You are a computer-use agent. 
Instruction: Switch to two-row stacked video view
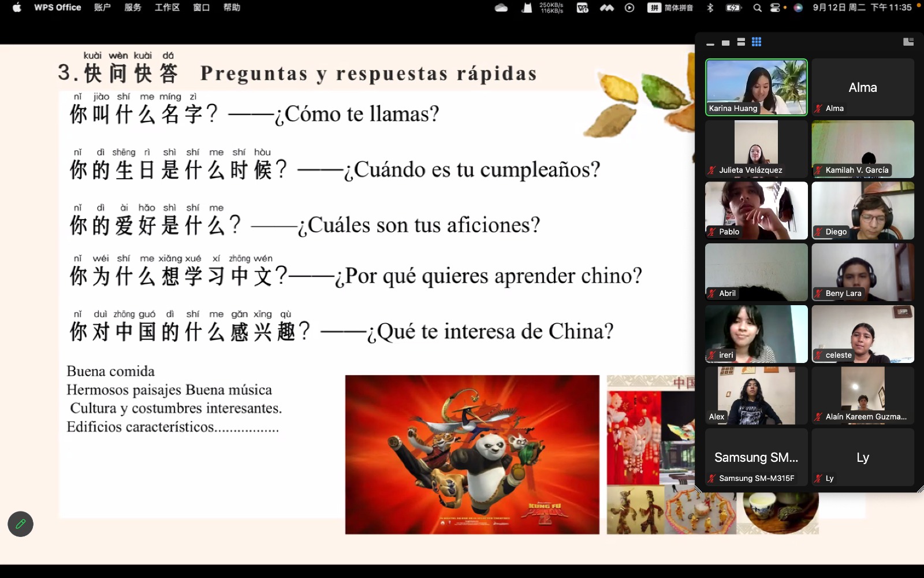pyautogui.click(x=741, y=42)
